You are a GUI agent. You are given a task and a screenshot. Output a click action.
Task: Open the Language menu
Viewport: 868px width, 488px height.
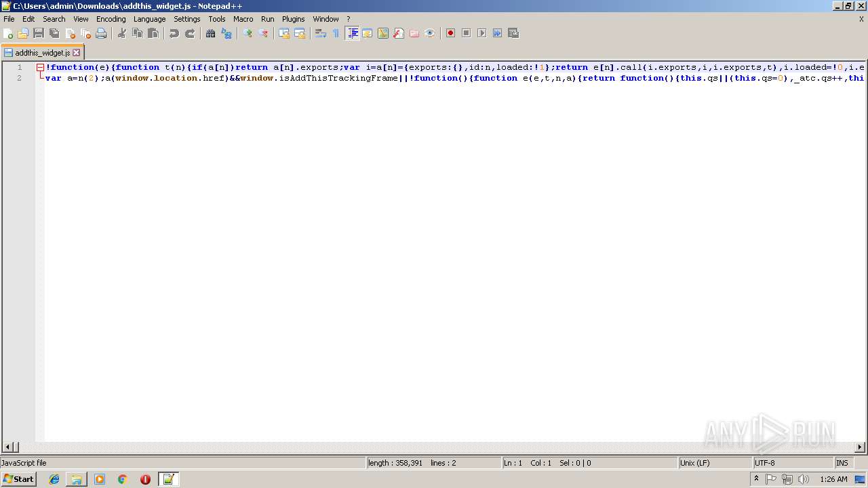point(150,19)
